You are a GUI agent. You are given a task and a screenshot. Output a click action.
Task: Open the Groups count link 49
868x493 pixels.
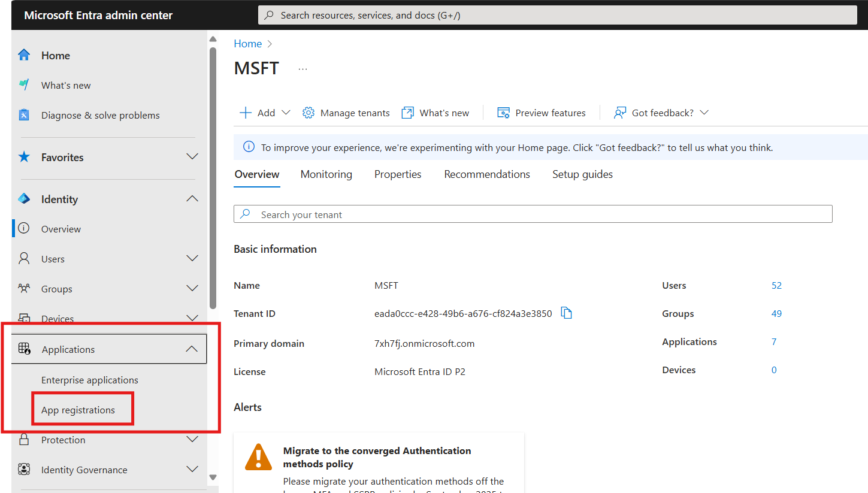776,313
